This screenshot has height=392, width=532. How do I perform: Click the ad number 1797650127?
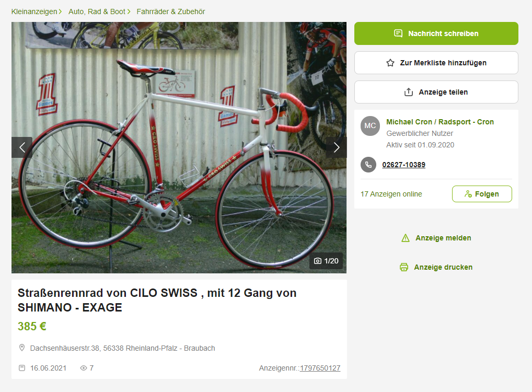[x=320, y=368]
